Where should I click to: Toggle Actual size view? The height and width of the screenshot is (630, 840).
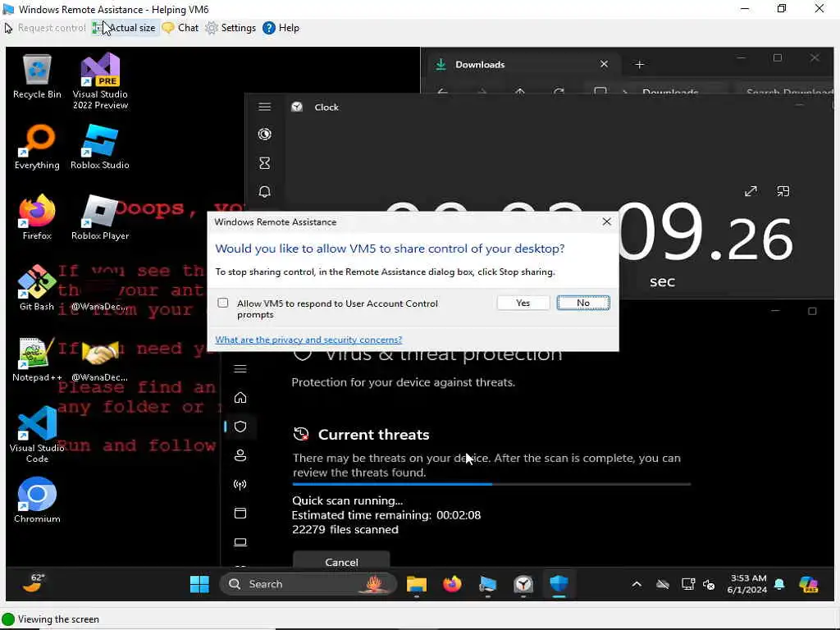[125, 28]
